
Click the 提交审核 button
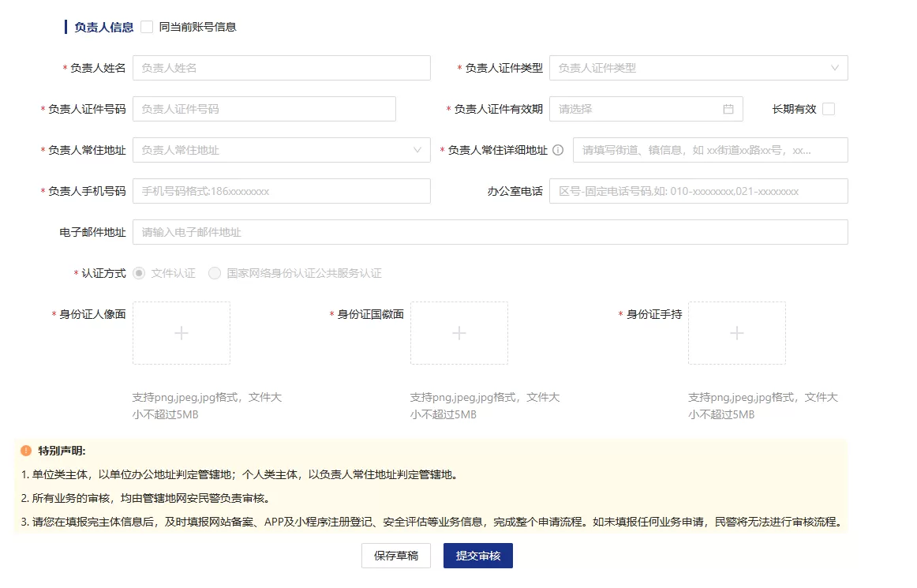[x=477, y=556]
